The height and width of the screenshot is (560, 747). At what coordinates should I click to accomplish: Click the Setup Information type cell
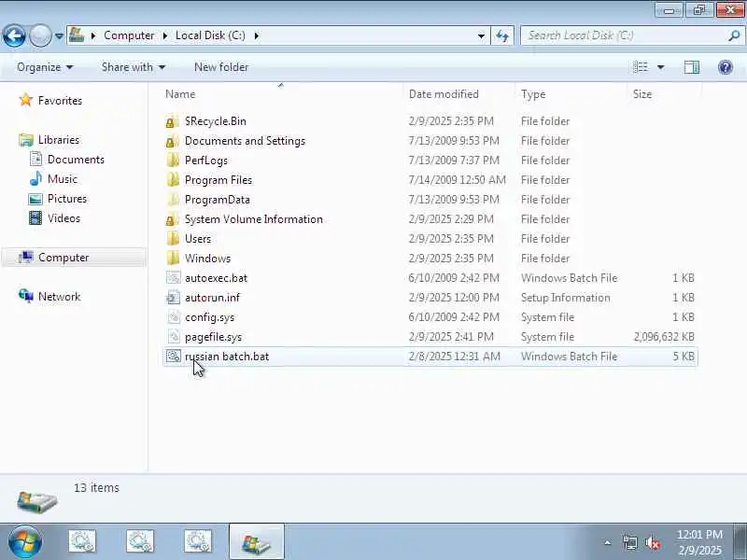click(x=566, y=298)
